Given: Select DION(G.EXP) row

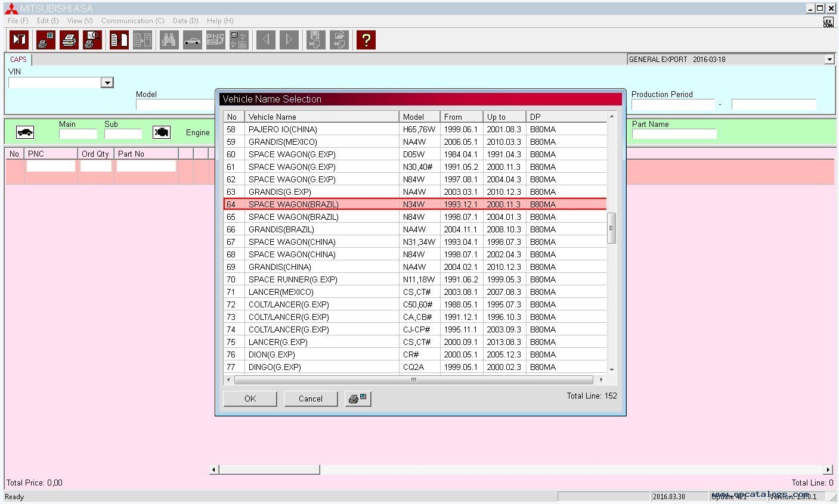Looking at the screenshot, I should tap(415, 354).
